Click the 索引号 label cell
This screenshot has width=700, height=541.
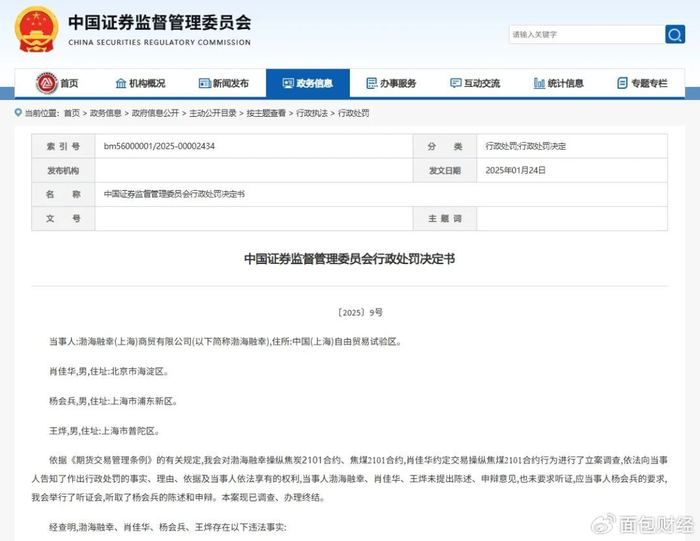point(63,146)
